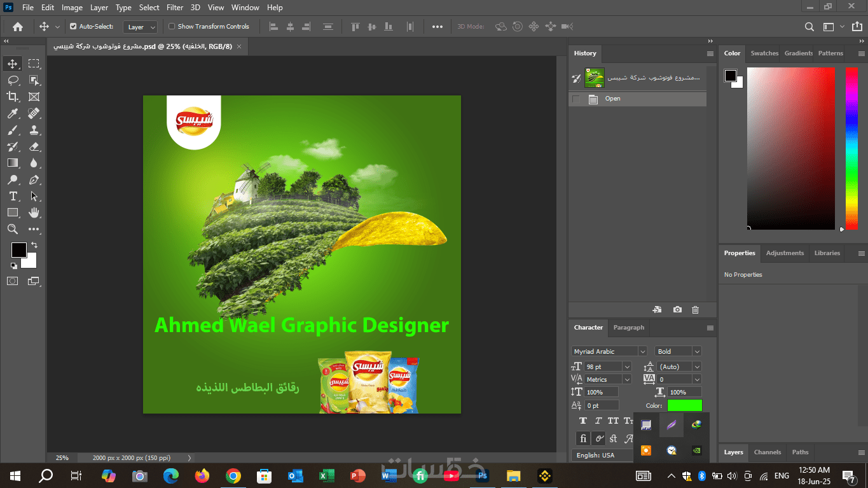Select the Path Selection tool
The width and height of the screenshot is (868, 488).
coord(34,196)
